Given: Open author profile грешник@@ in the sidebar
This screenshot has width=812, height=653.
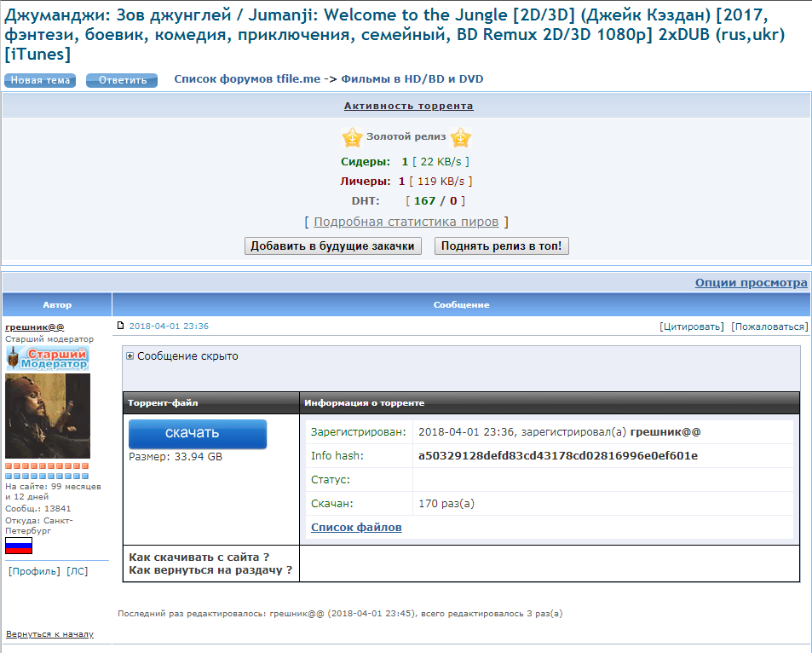Looking at the screenshot, I should coord(35,327).
